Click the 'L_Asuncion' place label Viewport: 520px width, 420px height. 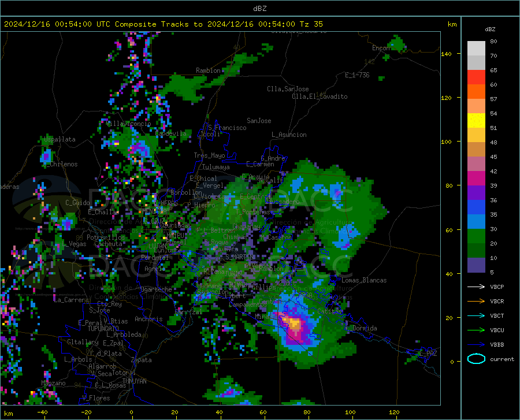coord(289,135)
